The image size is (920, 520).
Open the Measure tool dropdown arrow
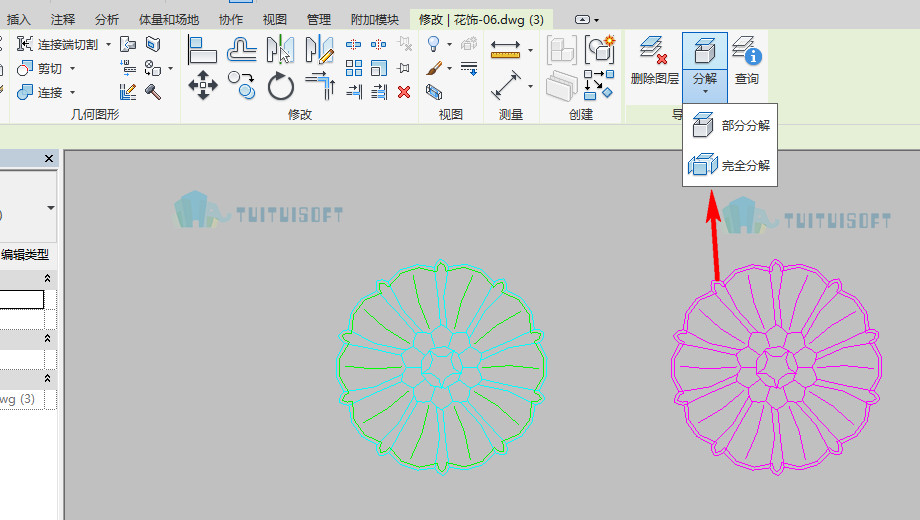coord(530,50)
